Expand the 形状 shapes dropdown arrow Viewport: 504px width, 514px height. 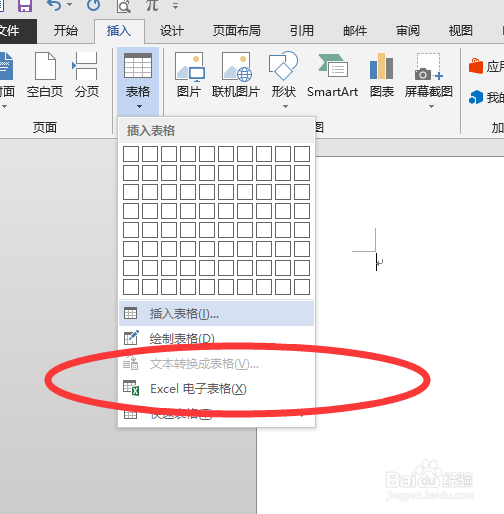point(285,107)
